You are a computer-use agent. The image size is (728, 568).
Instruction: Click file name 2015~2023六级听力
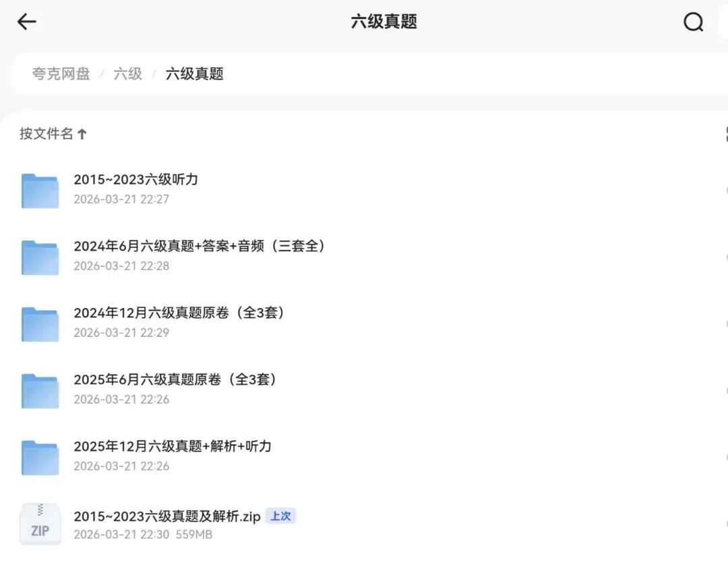point(136,180)
